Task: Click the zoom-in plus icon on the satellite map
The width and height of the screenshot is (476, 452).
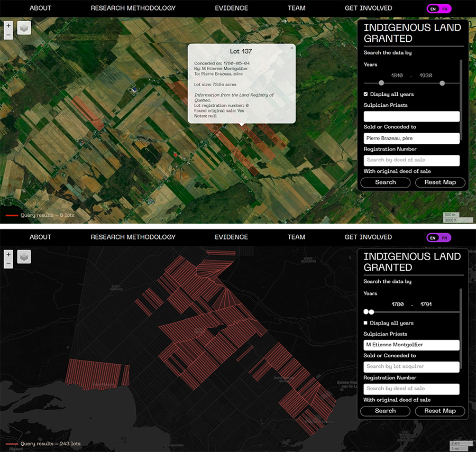Action: 8,25
